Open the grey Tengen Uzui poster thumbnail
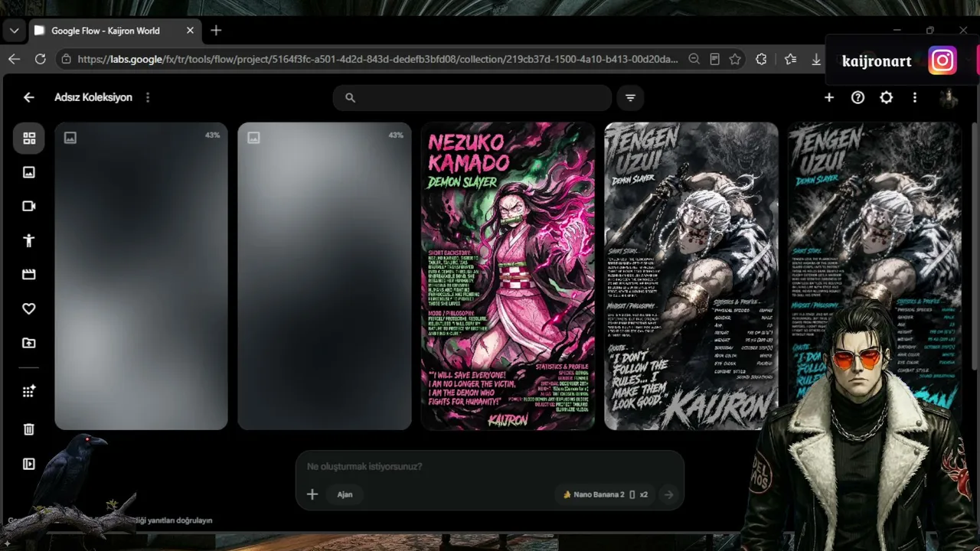 pyautogui.click(x=691, y=275)
